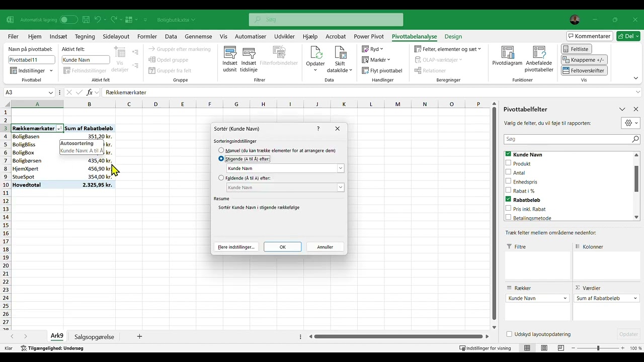Close the Sortér dialog with X

338,129
